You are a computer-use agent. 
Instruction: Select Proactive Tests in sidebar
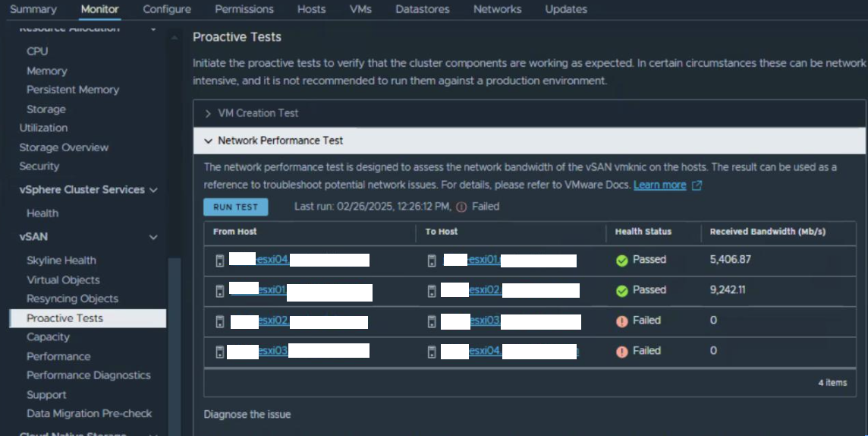pos(87,318)
